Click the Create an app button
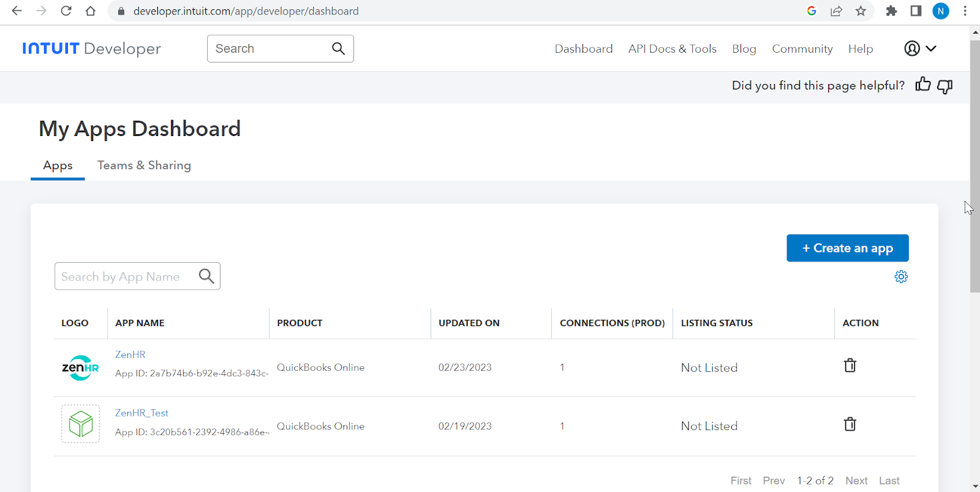Screen dimensions: 980x492 [848, 248]
